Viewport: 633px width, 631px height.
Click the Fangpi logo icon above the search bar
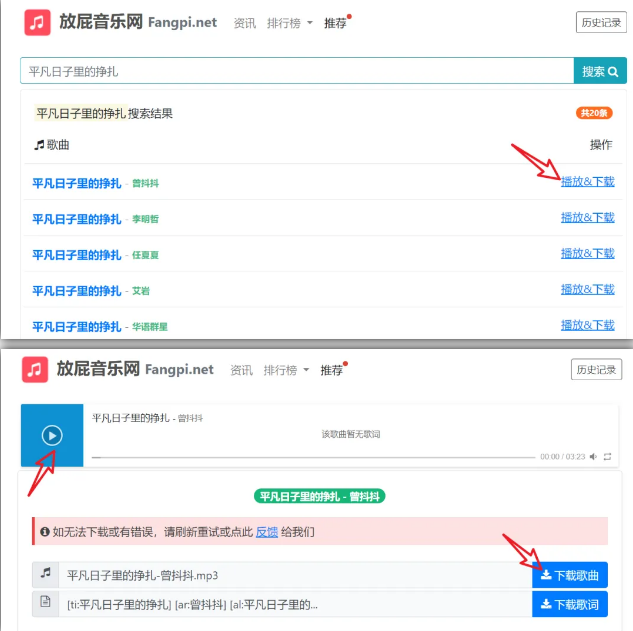pyautogui.click(x=38, y=22)
